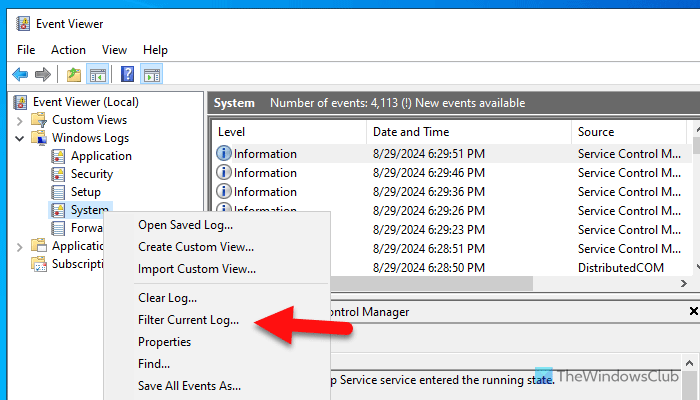Toggle the Show/Hide Action Pane icon
This screenshot has width=700, height=400.
tap(152, 74)
